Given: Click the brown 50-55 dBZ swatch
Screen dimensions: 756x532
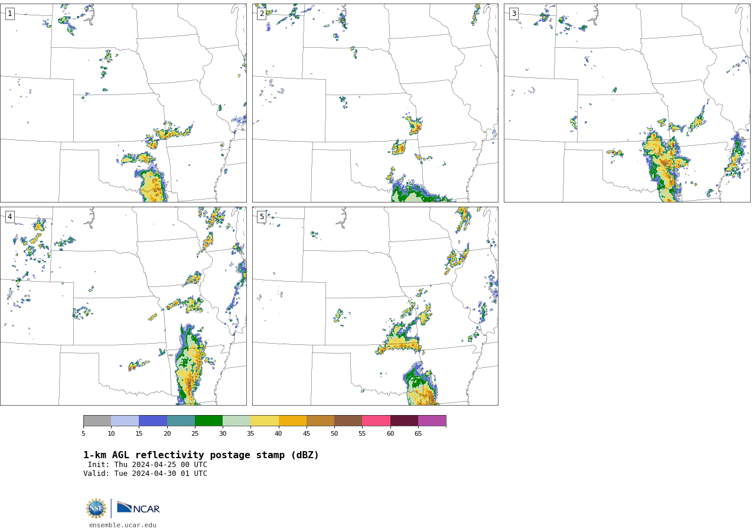Looking at the screenshot, I should tap(348, 421).
